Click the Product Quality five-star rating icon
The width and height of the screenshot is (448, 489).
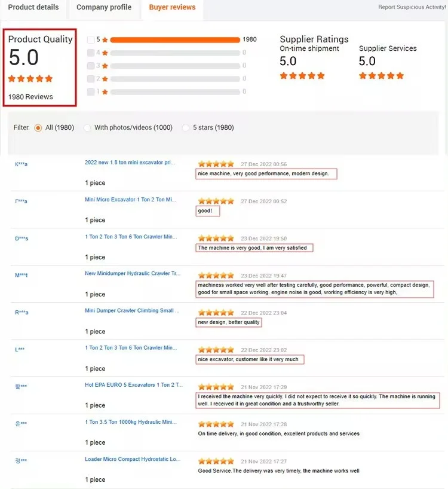[30, 78]
